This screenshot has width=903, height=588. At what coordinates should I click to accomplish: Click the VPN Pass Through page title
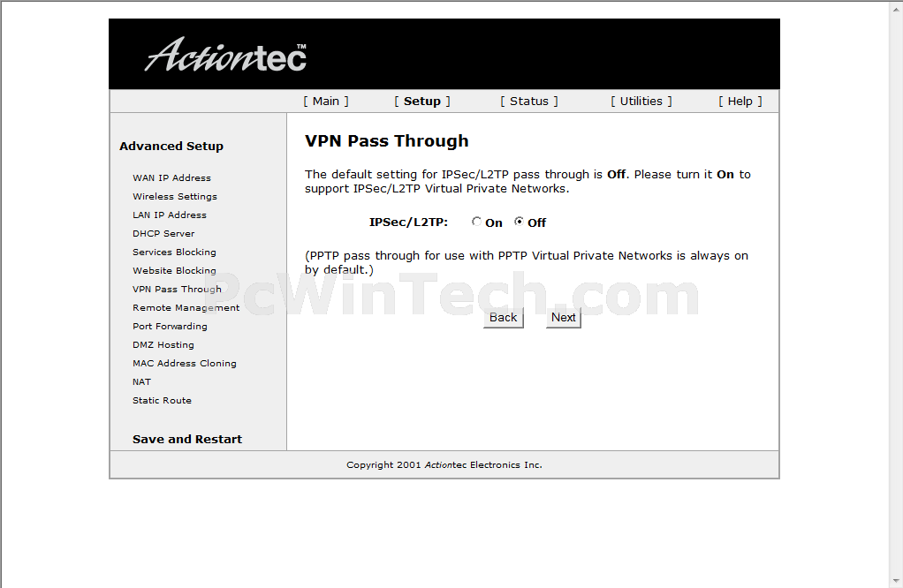386,141
